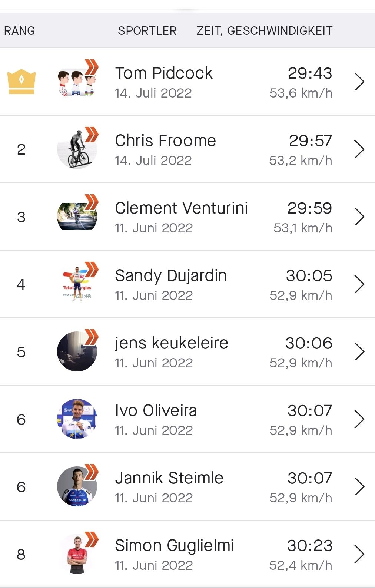Tap the SPORTLER column header
The width and height of the screenshot is (375, 588).
[147, 31]
